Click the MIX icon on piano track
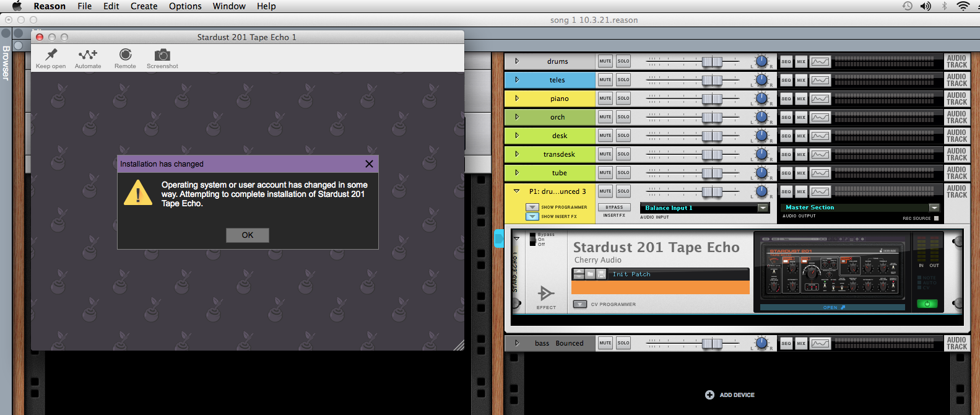The height and width of the screenshot is (415, 980). 801,98
